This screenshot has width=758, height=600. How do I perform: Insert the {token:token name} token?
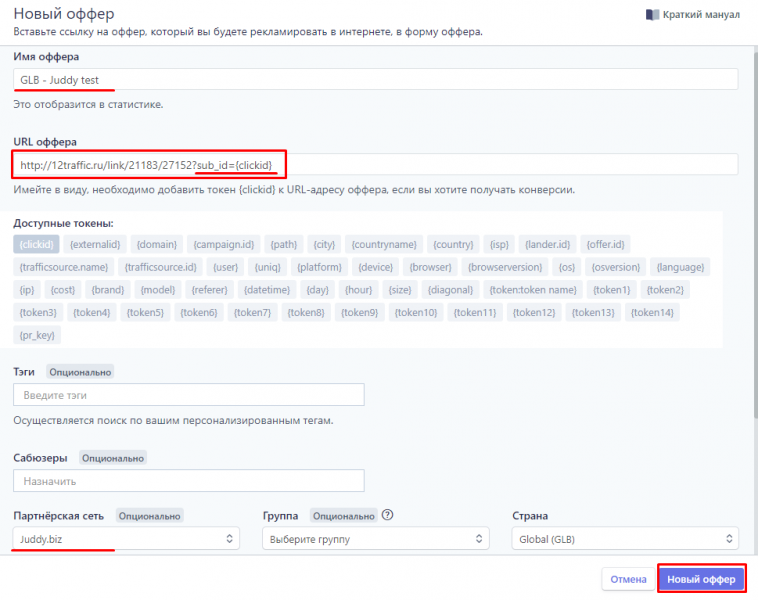click(x=533, y=290)
